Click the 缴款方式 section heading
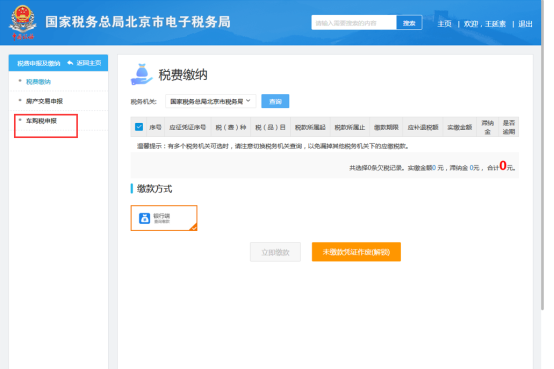The height and width of the screenshot is (369, 554). [x=154, y=189]
